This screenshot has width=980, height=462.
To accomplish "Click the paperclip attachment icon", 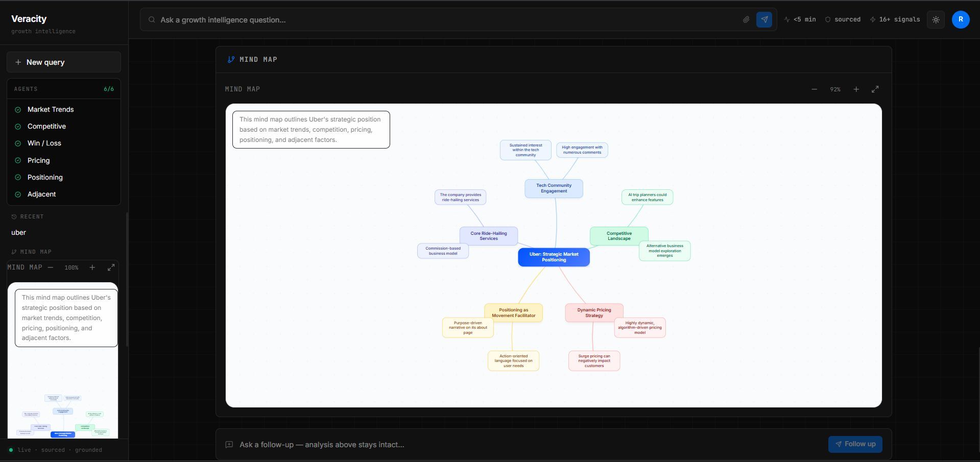I will [x=746, y=19].
